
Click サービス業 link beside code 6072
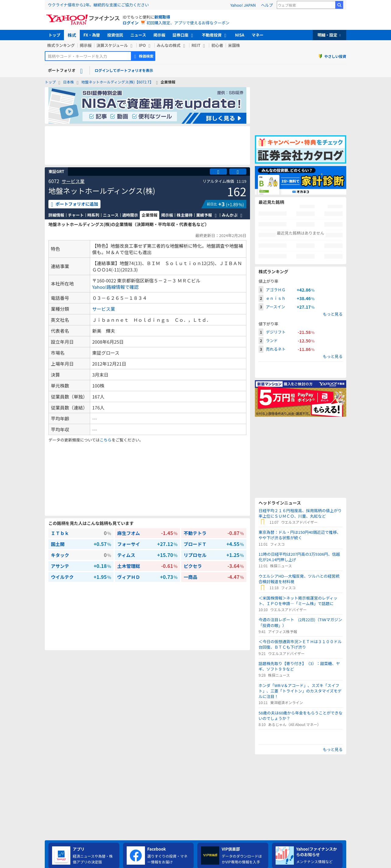pyautogui.click(x=73, y=181)
